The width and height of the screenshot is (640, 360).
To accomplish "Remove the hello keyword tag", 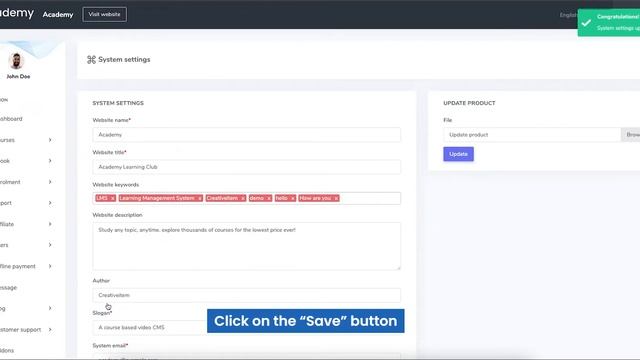I will pos(293,198).
